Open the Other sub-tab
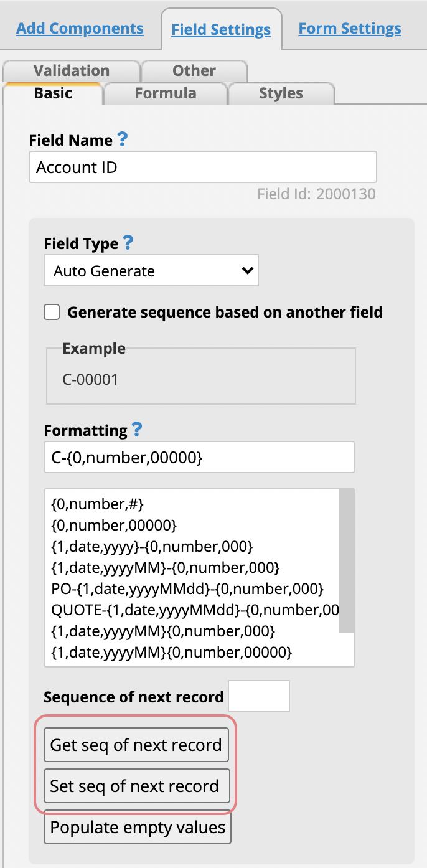Viewport: 427px width, 868px height. 194,70
